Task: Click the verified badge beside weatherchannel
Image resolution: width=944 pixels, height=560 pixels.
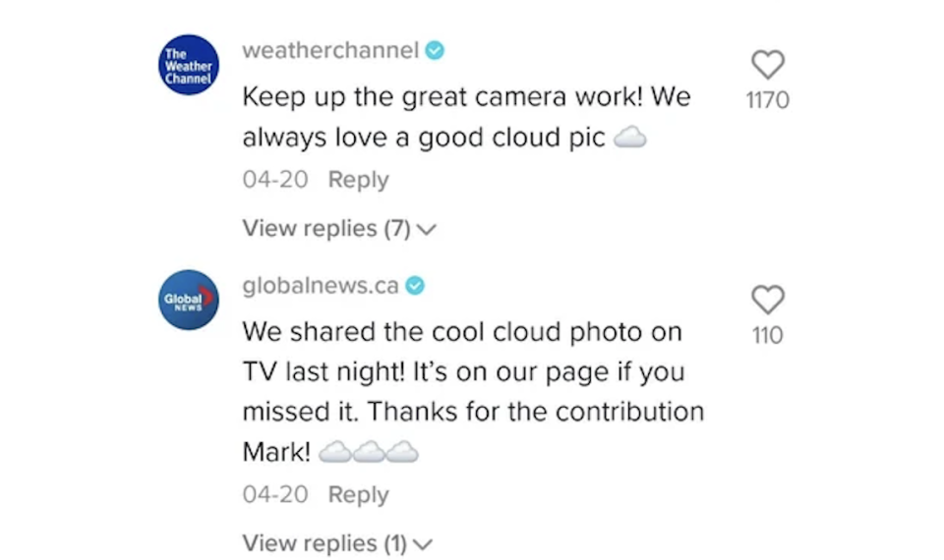Action: coord(435,51)
